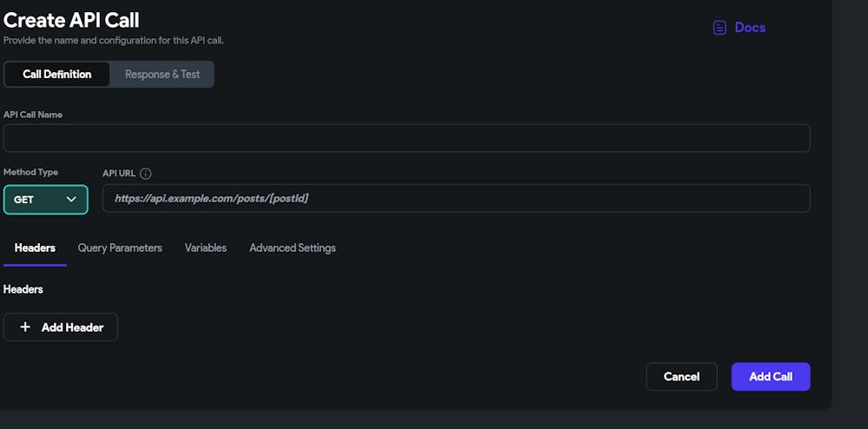Go to the Variables tab
Image resolution: width=868 pixels, height=429 pixels.
(x=206, y=248)
